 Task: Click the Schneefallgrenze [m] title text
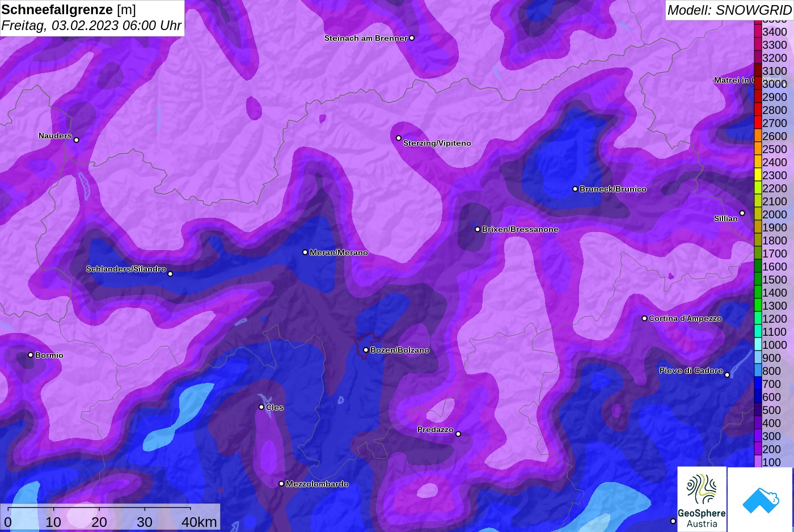coord(69,10)
